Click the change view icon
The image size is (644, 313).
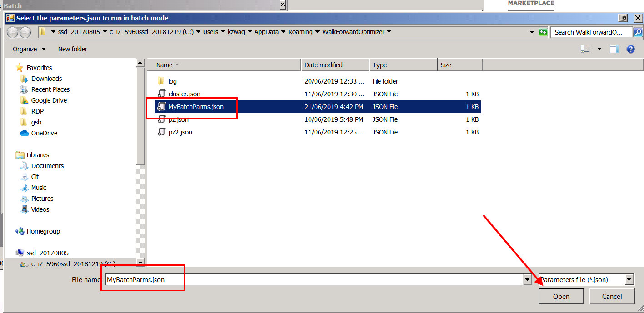tap(585, 49)
